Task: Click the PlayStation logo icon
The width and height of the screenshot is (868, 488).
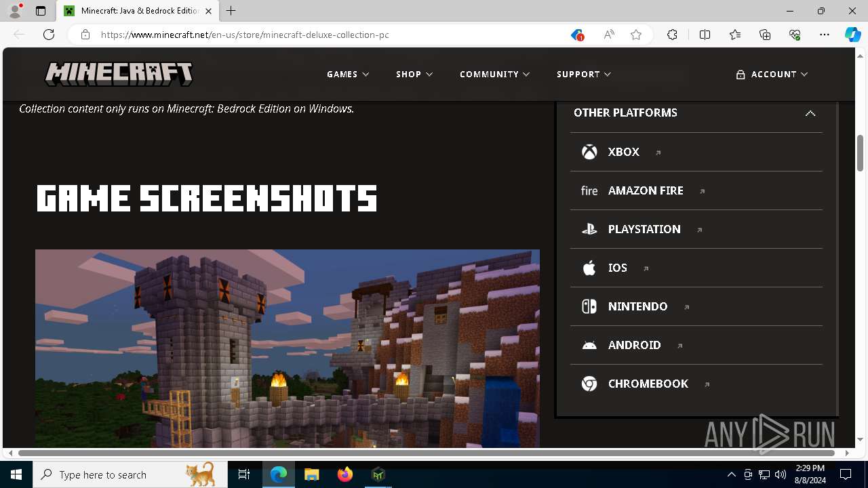Action: tap(589, 229)
